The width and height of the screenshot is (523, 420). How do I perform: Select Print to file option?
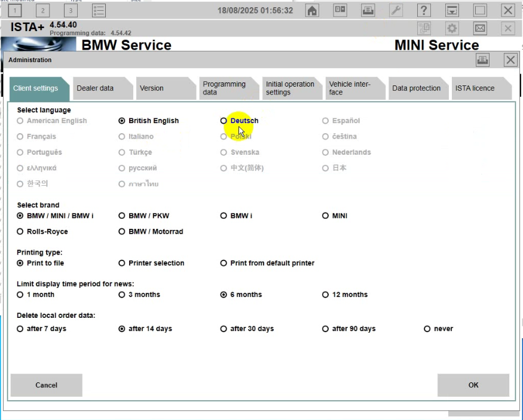pos(41,263)
